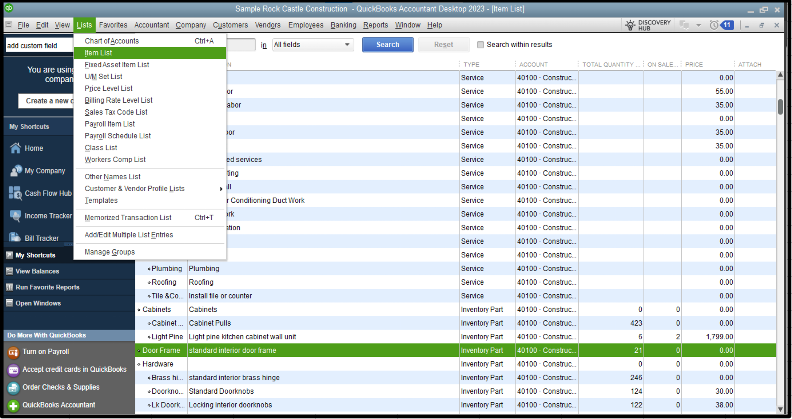
Task: Select the Light Pine item row
Action: [456, 337]
